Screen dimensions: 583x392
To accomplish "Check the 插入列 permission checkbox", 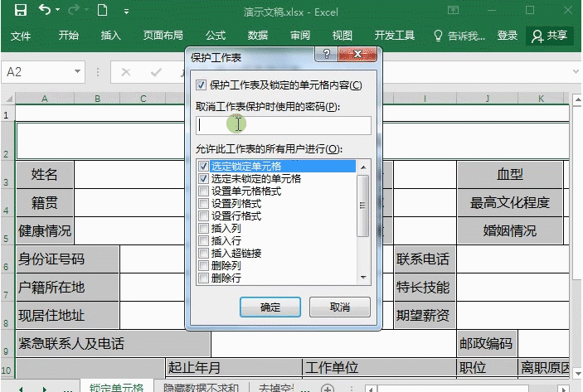I will pos(203,228).
